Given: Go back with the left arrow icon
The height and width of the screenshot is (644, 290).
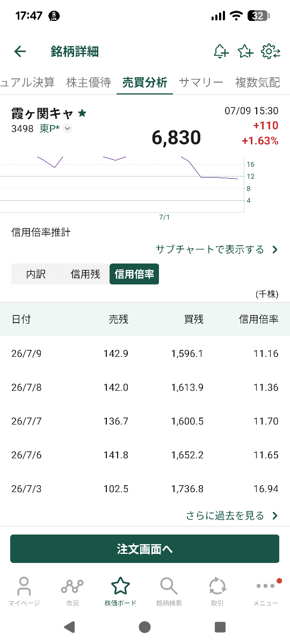Looking at the screenshot, I should click(x=20, y=52).
